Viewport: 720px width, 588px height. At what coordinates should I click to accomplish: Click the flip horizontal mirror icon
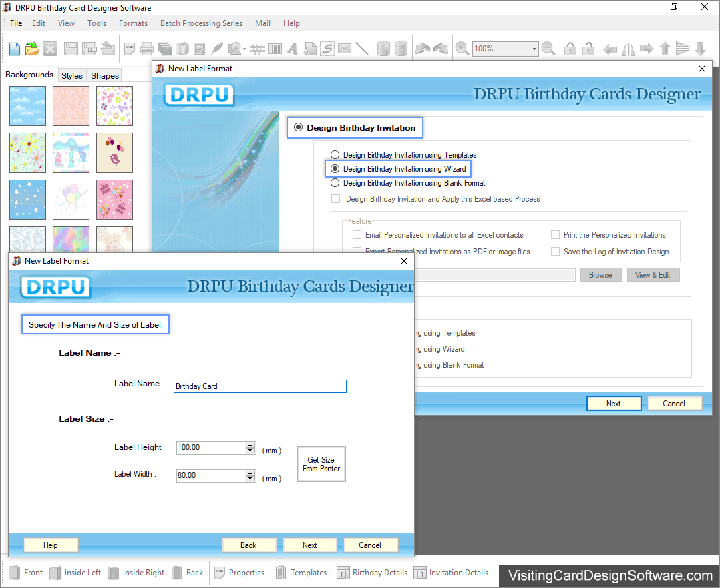tap(628, 49)
